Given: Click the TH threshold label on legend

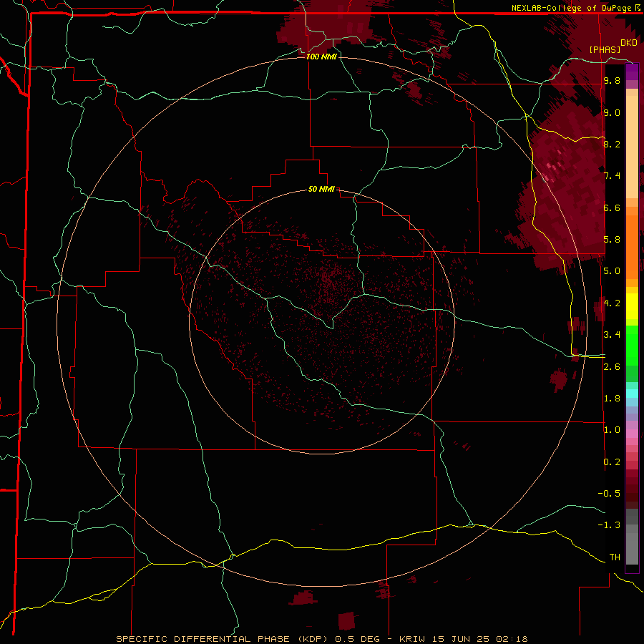Looking at the screenshot, I should point(615,557).
